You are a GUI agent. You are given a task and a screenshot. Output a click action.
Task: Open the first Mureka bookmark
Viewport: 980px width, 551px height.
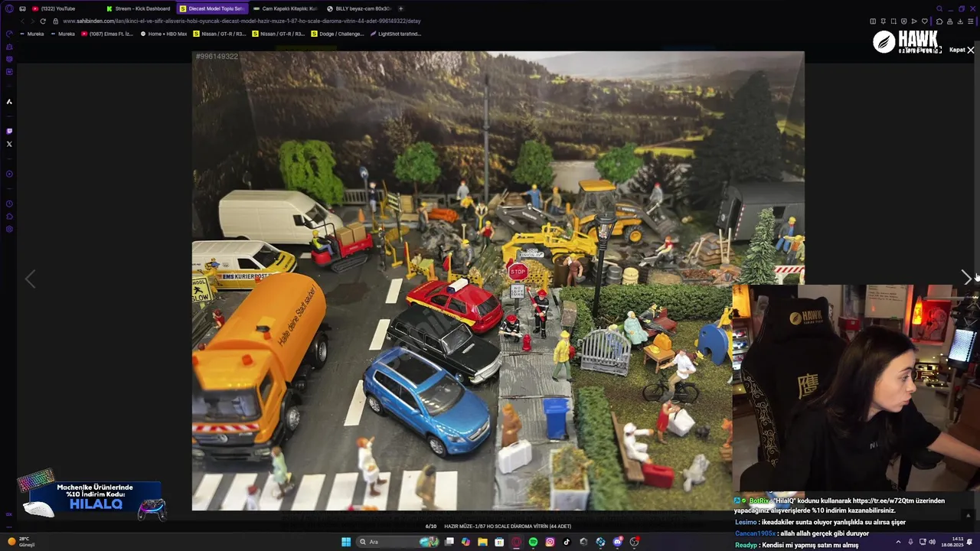[x=31, y=34]
